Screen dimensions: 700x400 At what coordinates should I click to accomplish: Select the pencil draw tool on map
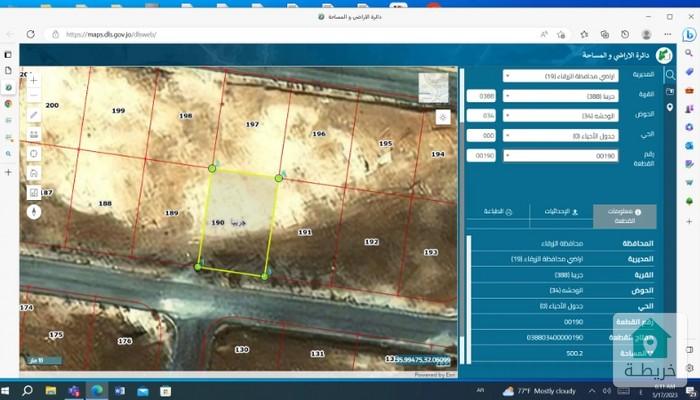[x=34, y=115]
